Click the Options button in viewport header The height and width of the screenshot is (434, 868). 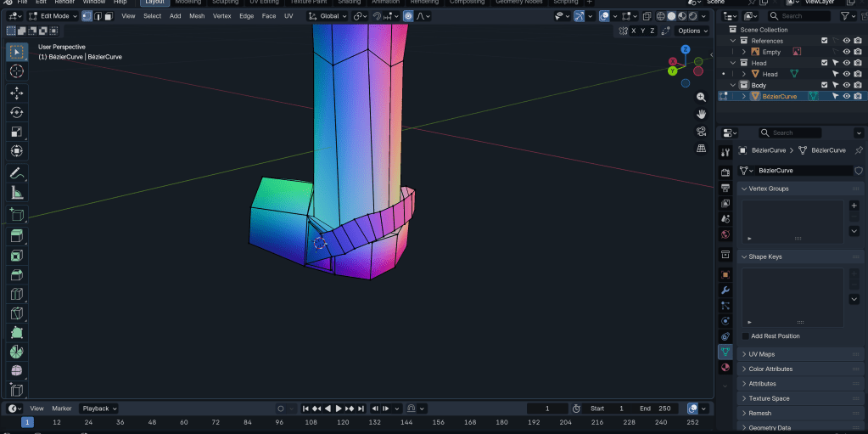click(692, 31)
